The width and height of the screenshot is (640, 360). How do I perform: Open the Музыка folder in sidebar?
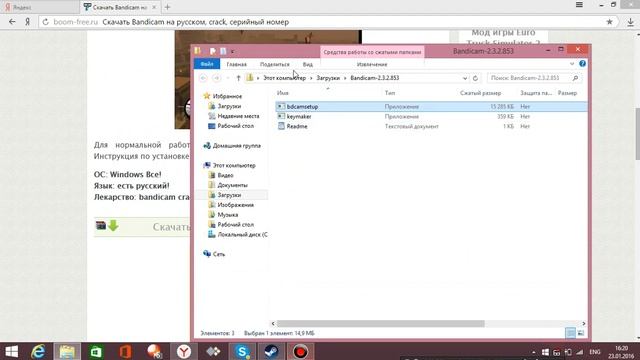[x=228, y=215]
